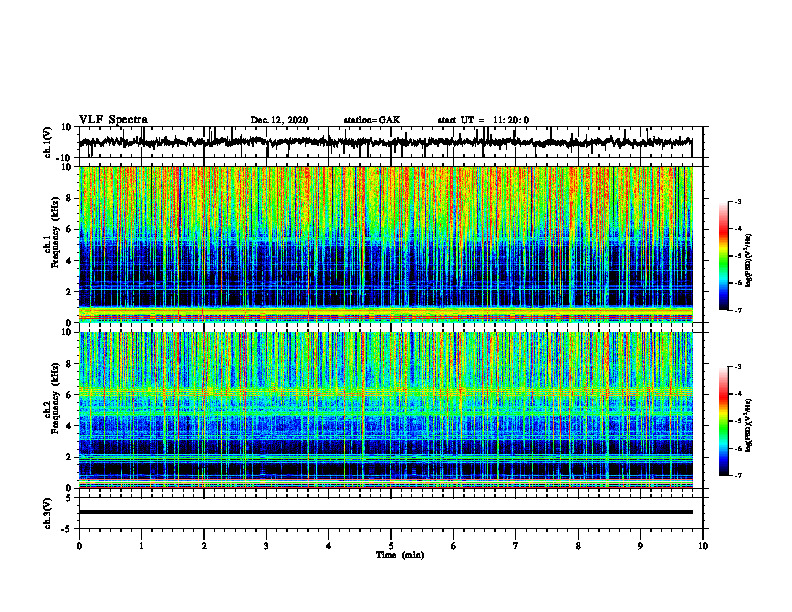
Task: Click the "VLF Spectra" plot title
Action: tap(113, 120)
